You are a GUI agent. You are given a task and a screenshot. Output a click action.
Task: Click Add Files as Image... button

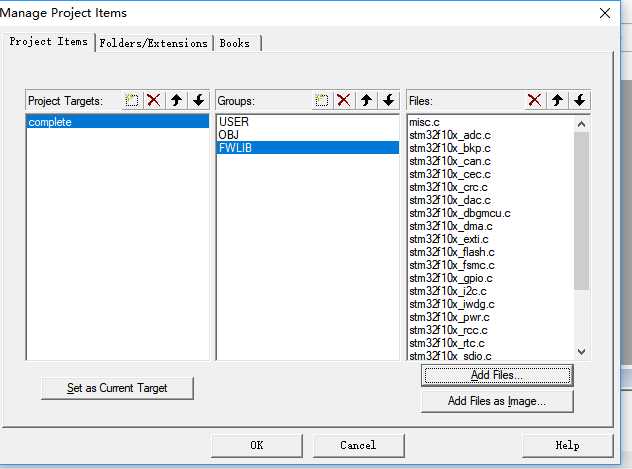click(x=497, y=401)
